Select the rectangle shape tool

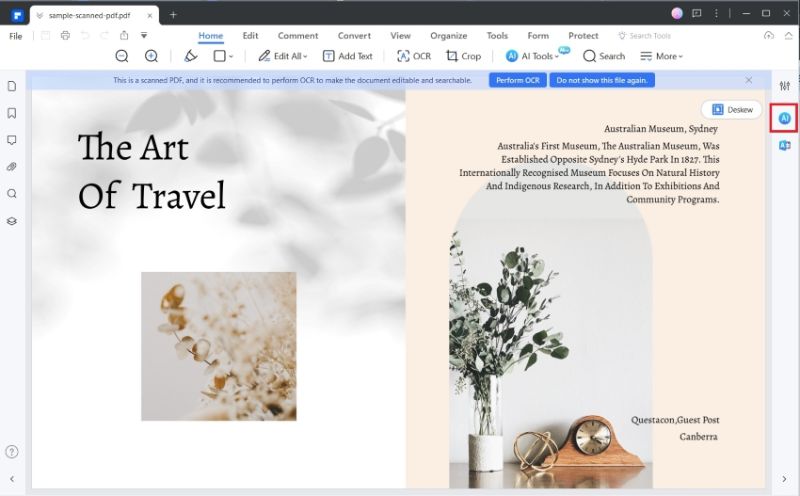pyautogui.click(x=219, y=56)
